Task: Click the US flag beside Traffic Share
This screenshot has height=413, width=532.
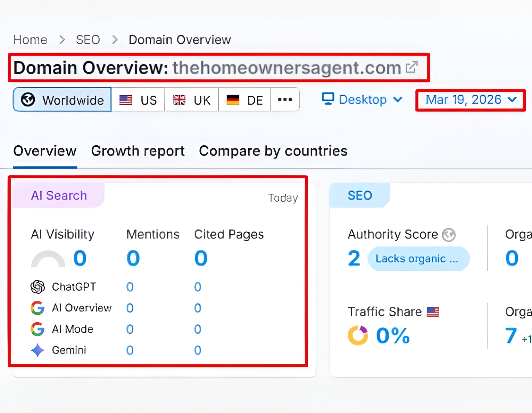Action: (x=433, y=312)
